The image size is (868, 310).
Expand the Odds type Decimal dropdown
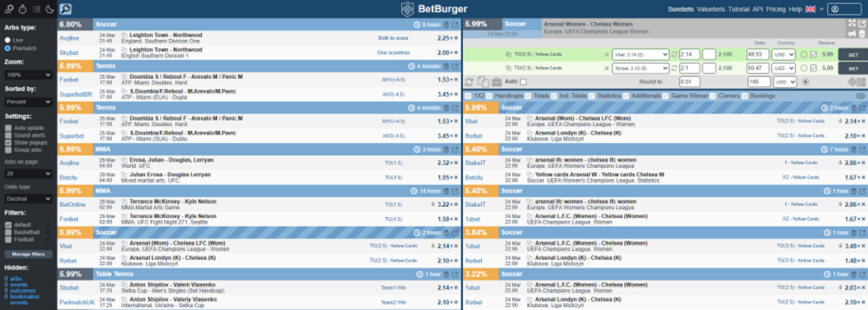pyautogui.click(x=28, y=198)
